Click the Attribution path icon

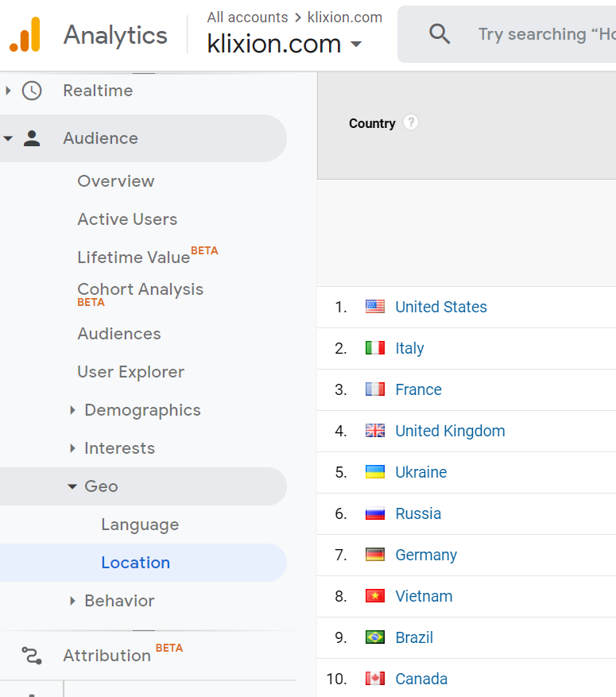click(32, 656)
